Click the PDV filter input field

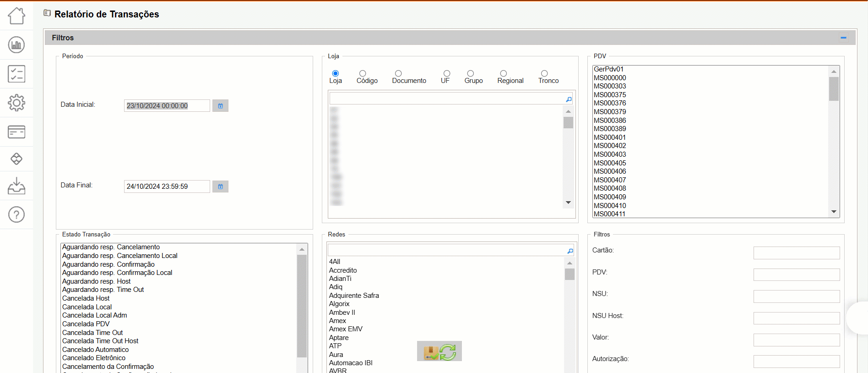[x=797, y=275]
